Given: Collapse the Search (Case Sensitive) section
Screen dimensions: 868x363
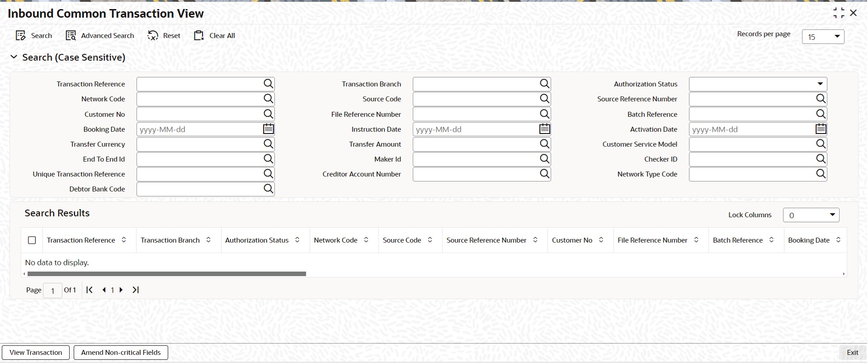Looking at the screenshot, I should tap(14, 57).
